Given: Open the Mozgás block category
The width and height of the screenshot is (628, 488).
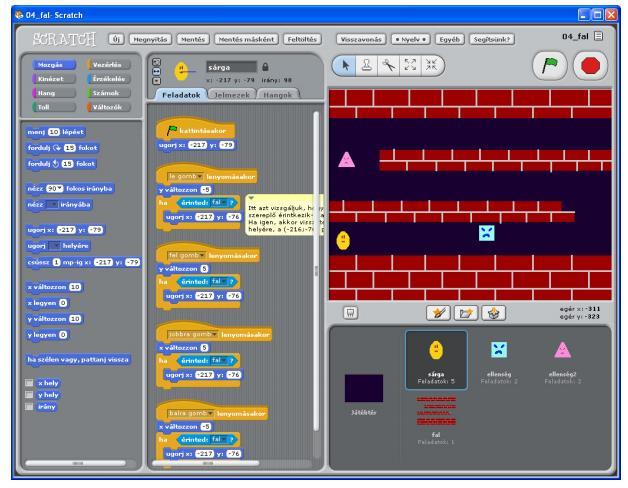Looking at the screenshot, I should point(54,65).
